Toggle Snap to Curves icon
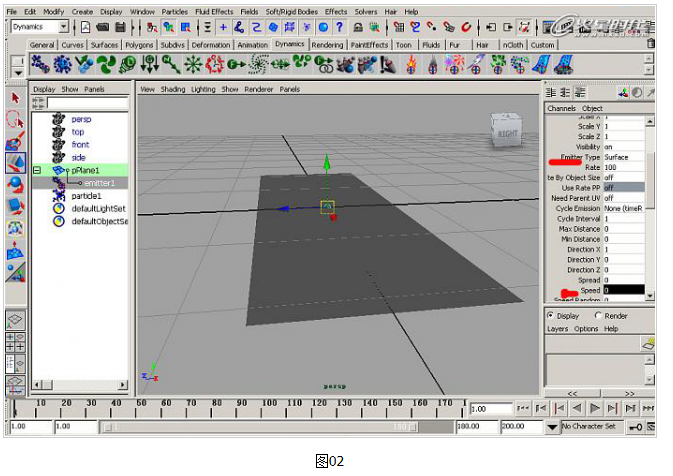 coord(415,27)
